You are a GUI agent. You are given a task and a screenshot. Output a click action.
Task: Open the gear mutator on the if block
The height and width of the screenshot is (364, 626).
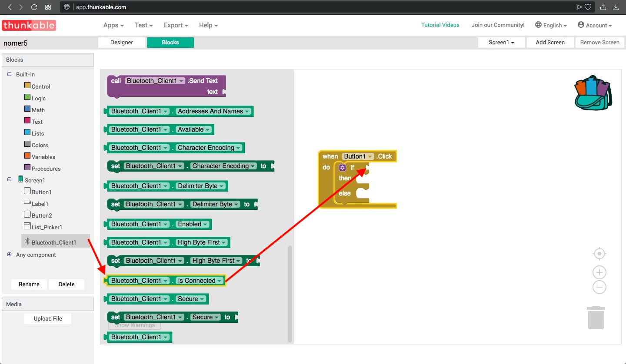(x=343, y=167)
